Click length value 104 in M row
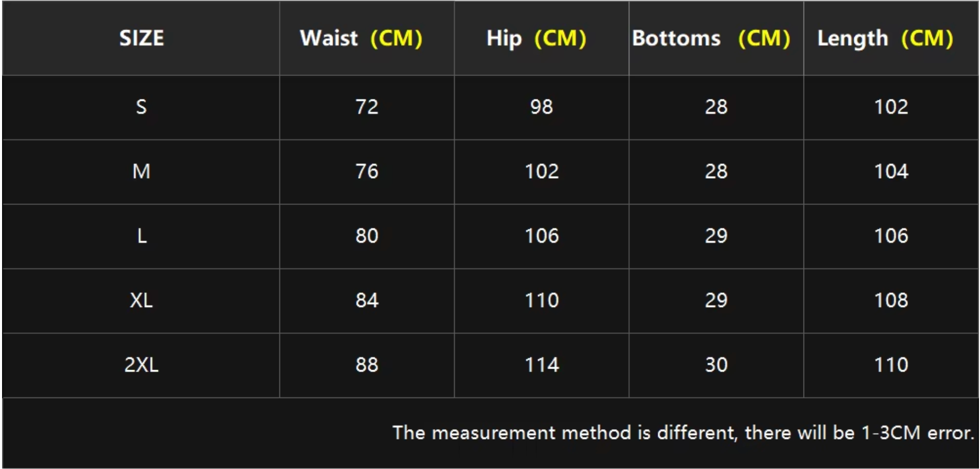980x469 pixels. (891, 171)
